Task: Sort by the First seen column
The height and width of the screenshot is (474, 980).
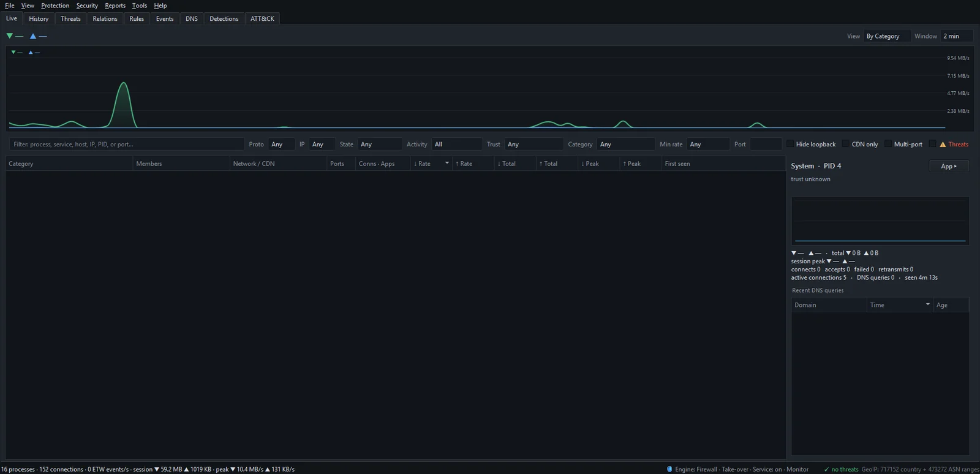Action: click(723, 164)
